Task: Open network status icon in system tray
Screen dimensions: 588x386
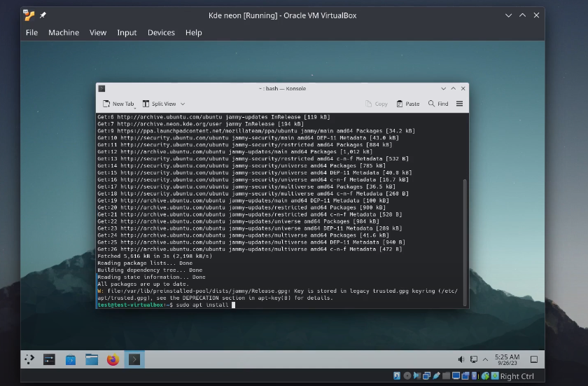Action: coord(475,359)
